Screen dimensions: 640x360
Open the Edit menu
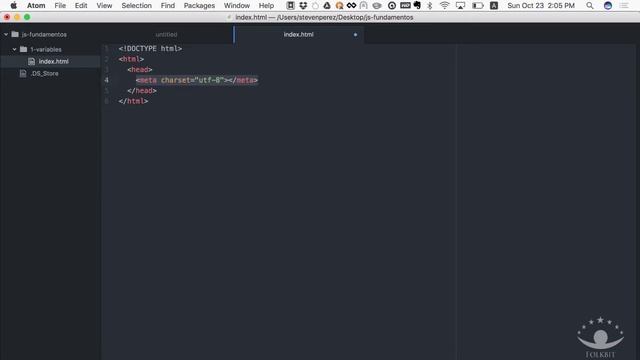click(81, 5)
